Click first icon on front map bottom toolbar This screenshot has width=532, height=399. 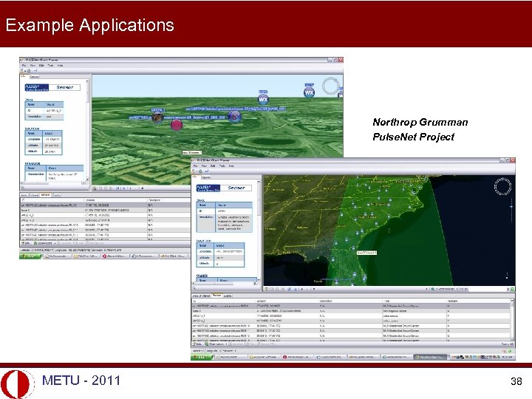pos(267,289)
